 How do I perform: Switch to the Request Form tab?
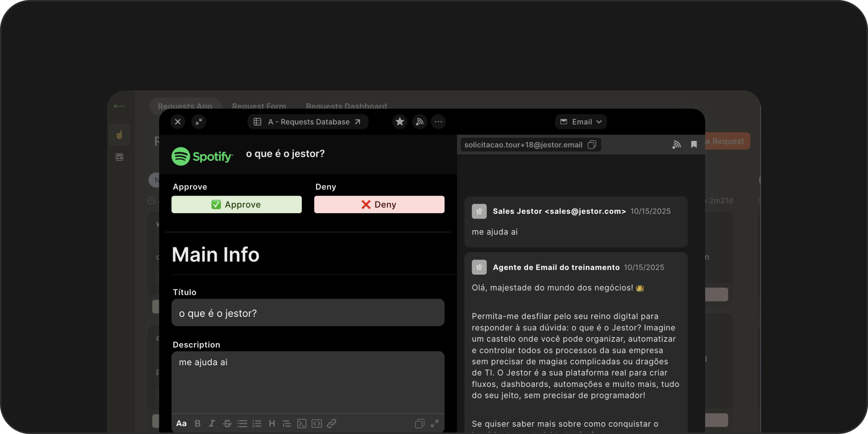259,106
